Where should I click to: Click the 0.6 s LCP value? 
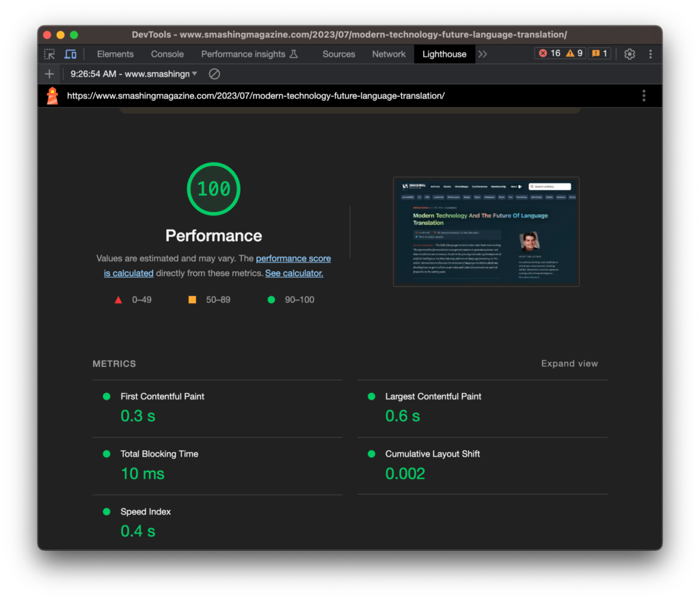click(x=403, y=416)
